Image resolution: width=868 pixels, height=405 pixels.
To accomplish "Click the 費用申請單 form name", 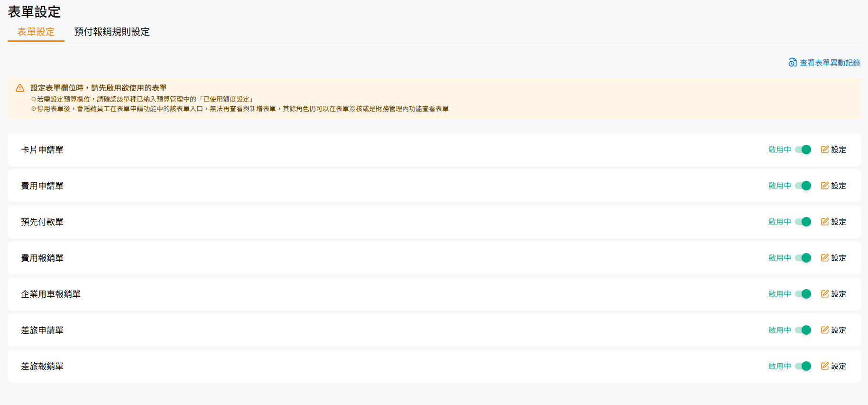I will point(42,186).
